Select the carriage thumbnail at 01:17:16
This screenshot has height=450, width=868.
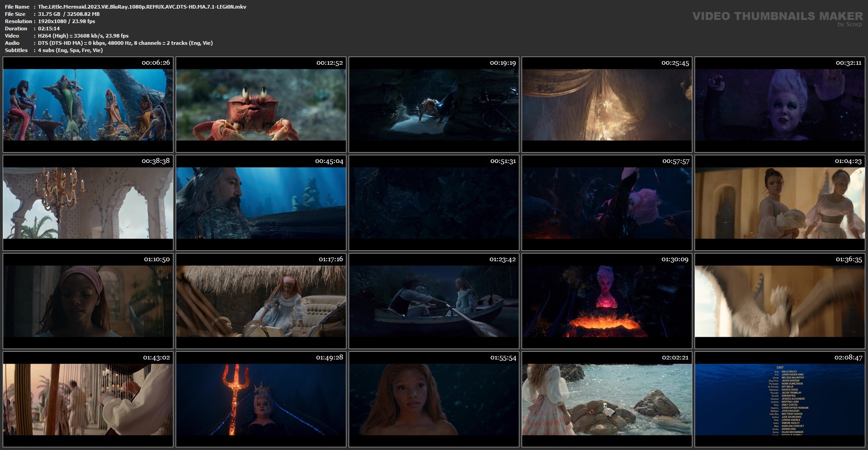click(x=261, y=301)
